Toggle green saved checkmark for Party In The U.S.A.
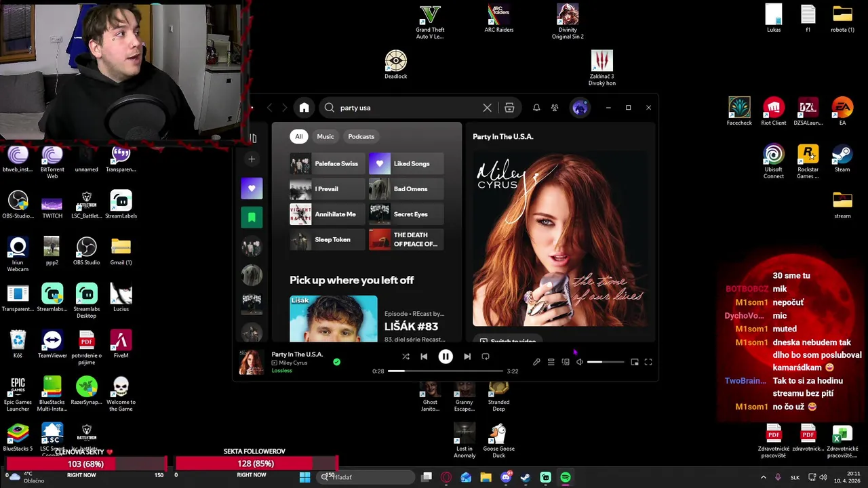 point(336,362)
